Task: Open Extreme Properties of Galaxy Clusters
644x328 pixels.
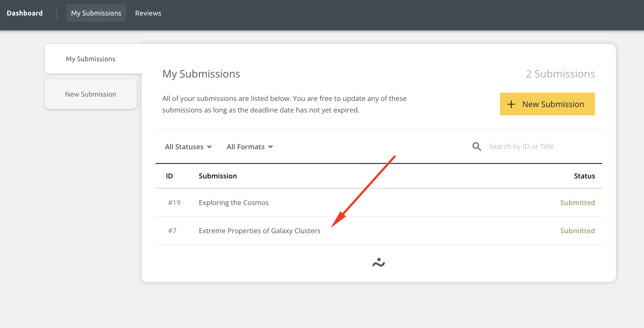Action: 259,231
